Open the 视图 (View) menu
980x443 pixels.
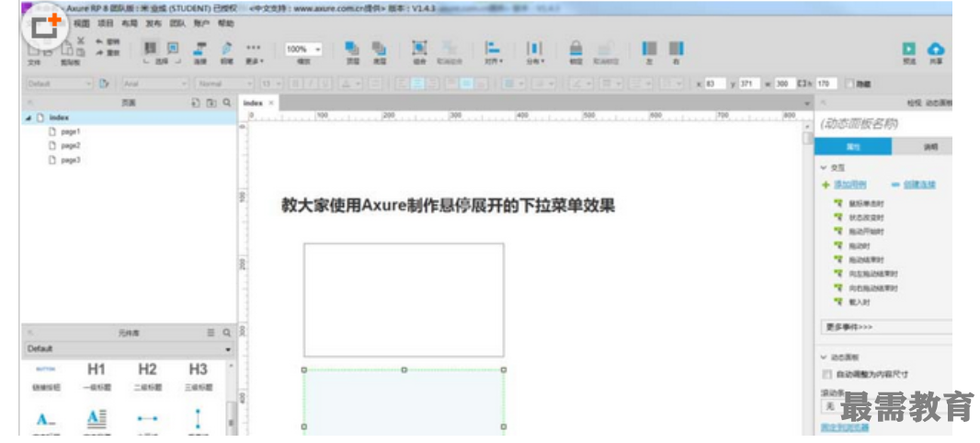[x=82, y=24]
